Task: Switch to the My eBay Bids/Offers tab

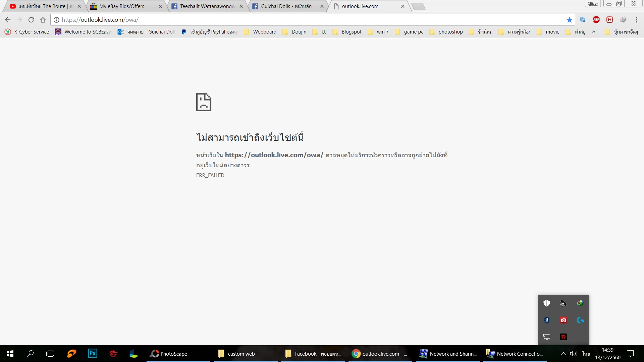Action: coord(122,6)
